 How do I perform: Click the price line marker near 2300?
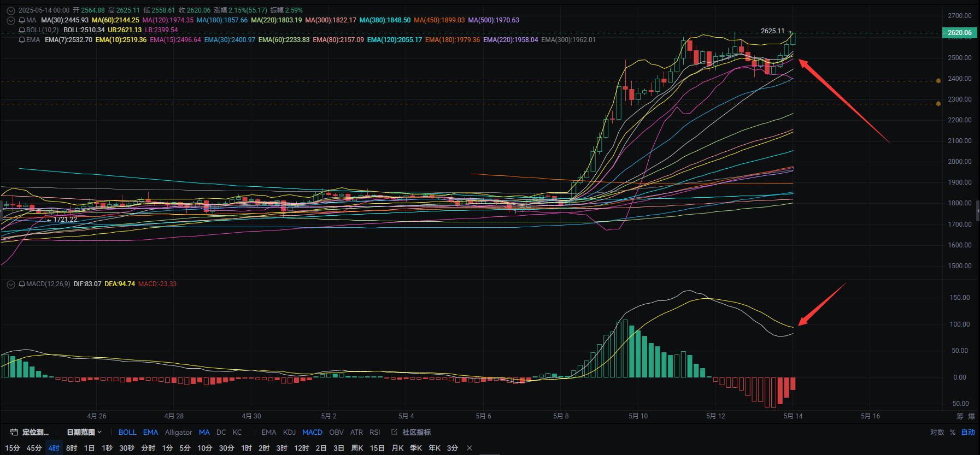tap(938, 103)
